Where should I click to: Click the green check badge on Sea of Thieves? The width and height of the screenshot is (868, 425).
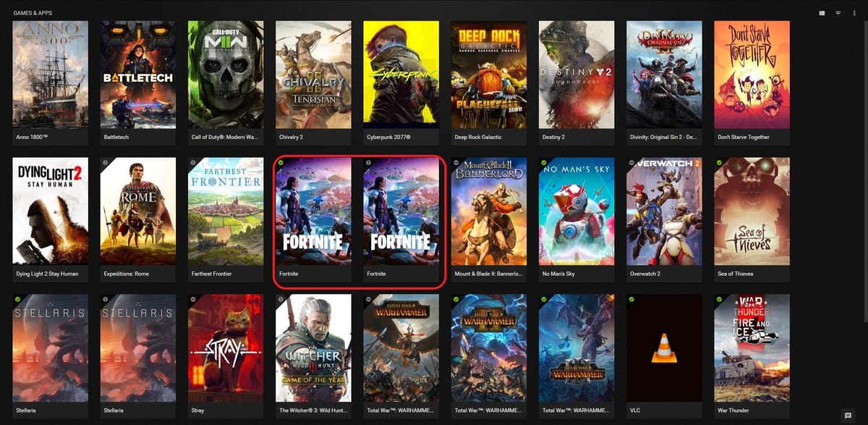click(718, 162)
